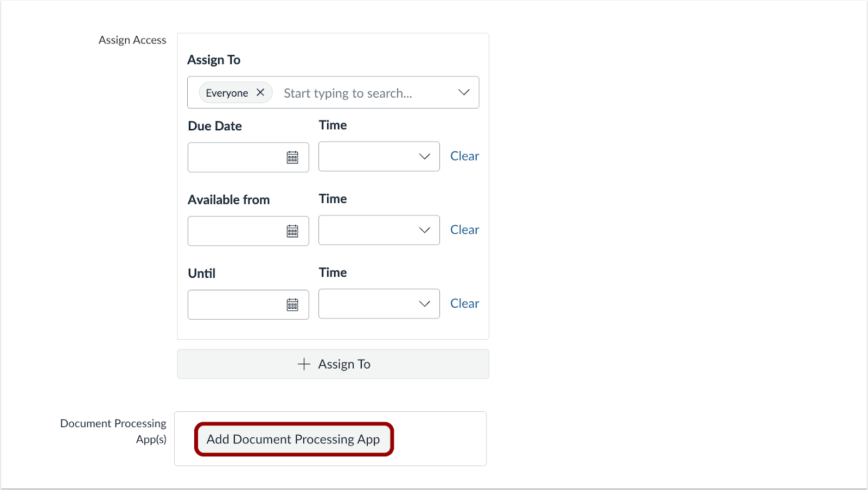Viewport: 868px width, 490px height.
Task: Open the Due Date Time dropdown
Action: tap(424, 156)
